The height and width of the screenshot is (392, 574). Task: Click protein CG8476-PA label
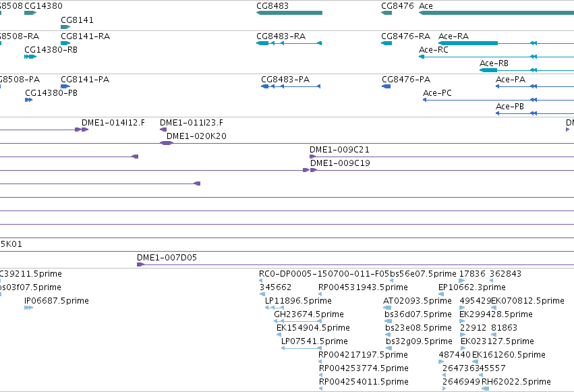[406, 80]
